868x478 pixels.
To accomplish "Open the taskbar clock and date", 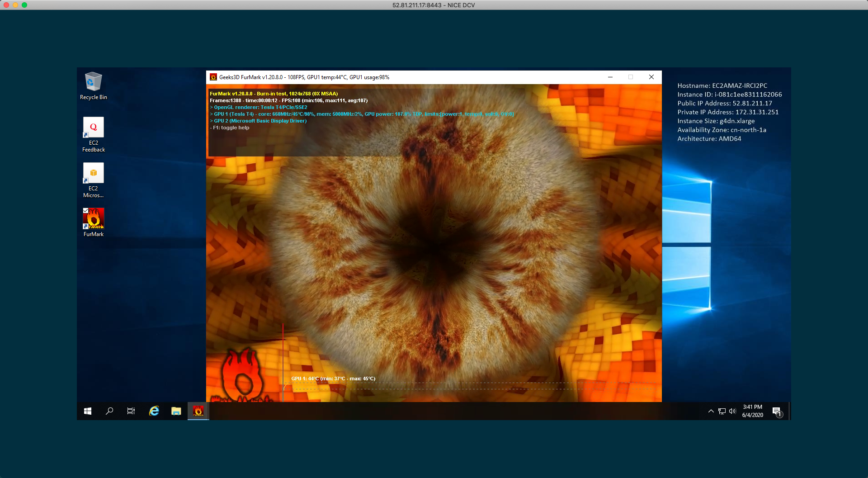I will (x=752, y=411).
